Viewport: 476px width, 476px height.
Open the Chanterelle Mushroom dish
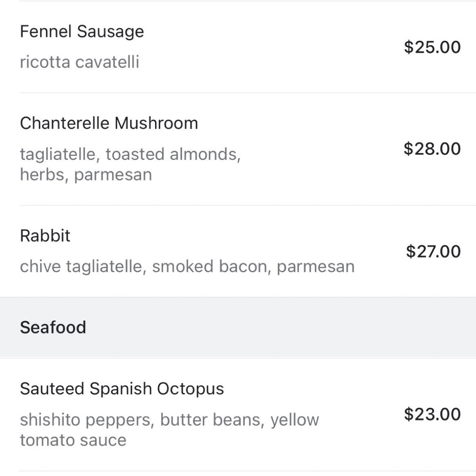(109, 123)
